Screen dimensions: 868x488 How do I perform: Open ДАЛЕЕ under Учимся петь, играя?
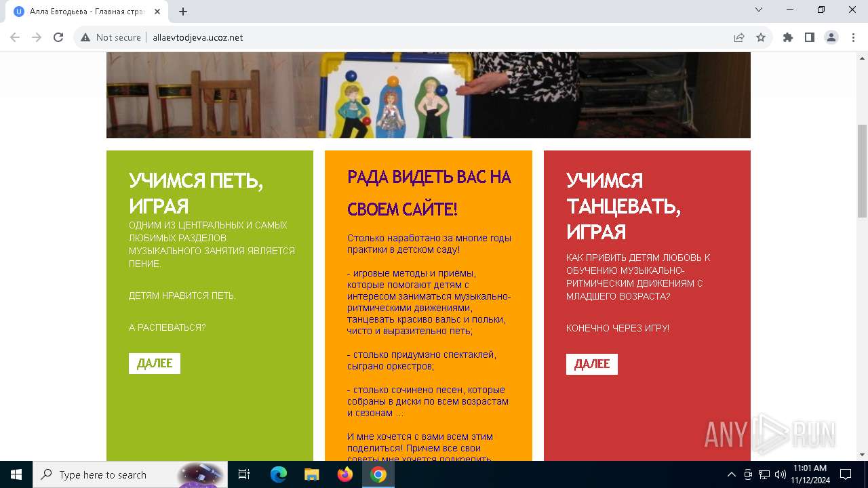tap(155, 363)
